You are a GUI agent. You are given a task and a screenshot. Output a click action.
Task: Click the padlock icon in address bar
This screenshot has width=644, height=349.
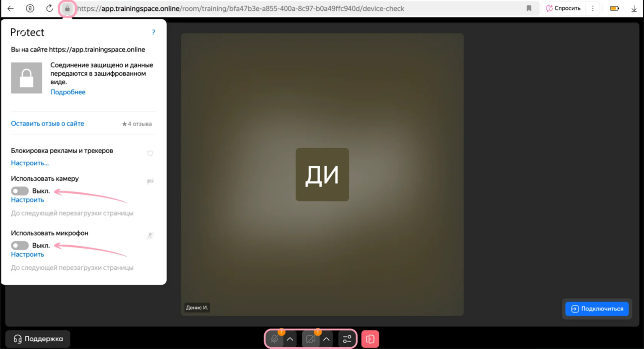point(67,8)
